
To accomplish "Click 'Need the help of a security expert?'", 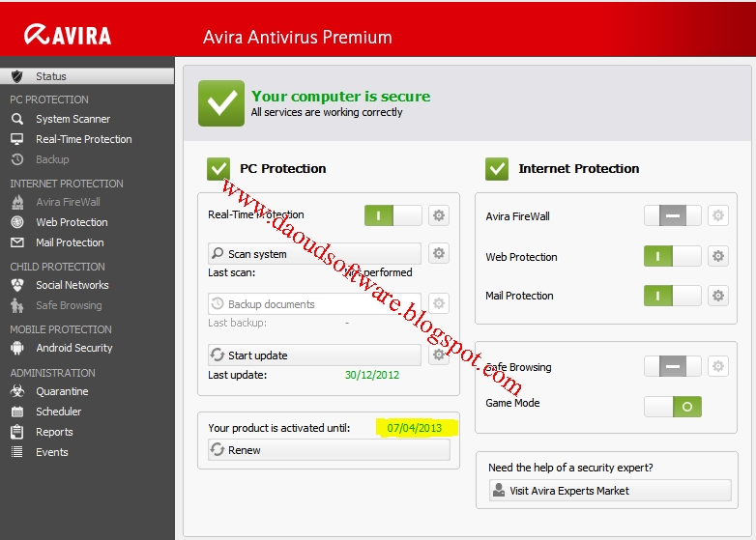I will (570, 468).
